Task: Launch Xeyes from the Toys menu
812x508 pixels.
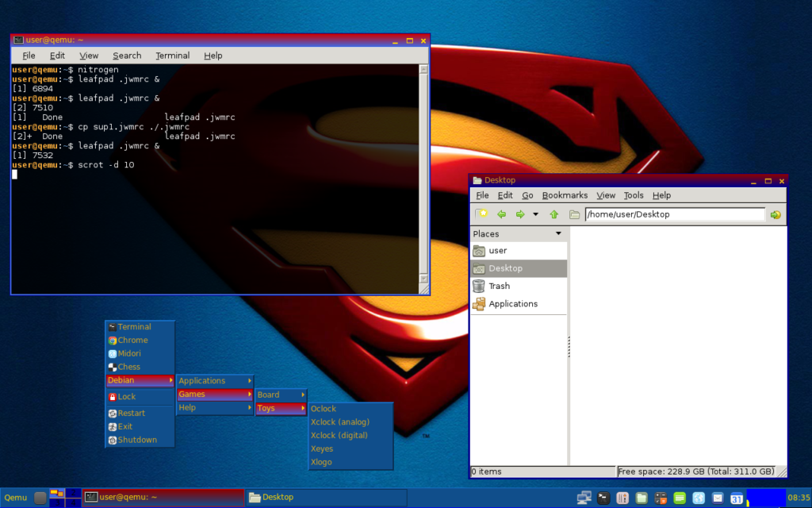Action: [322, 448]
